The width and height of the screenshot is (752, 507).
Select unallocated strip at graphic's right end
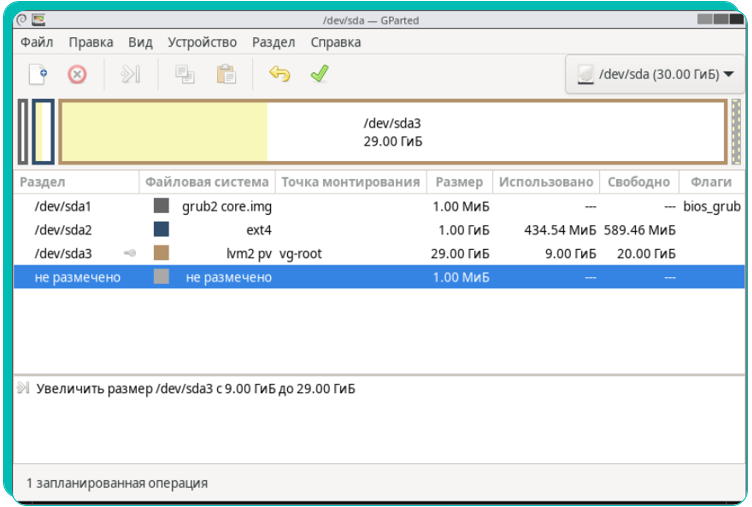pyautogui.click(x=736, y=132)
